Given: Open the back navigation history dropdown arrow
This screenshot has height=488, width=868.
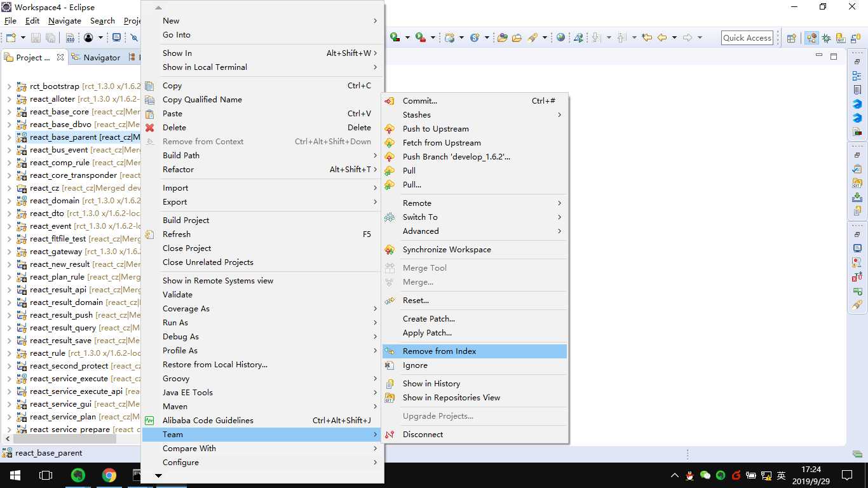Looking at the screenshot, I should click(674, 37).
